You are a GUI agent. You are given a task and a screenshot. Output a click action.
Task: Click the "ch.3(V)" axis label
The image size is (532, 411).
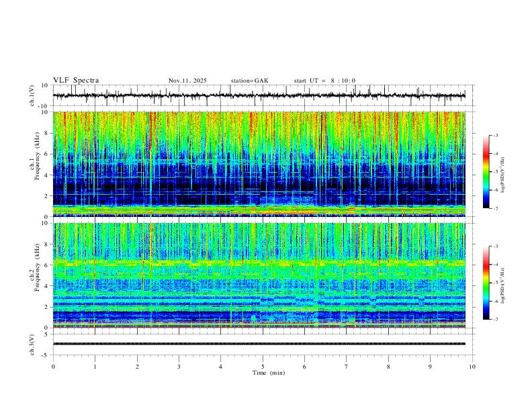tap(32, 345)
